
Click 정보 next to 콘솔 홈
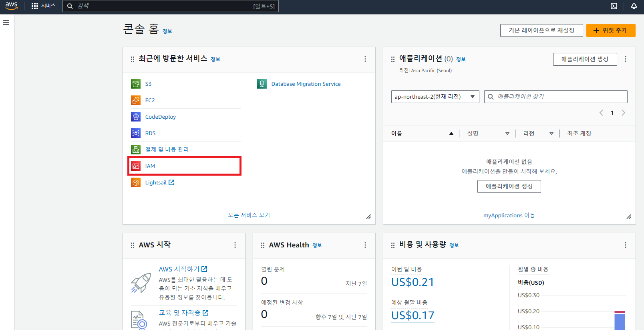pyautogui.click(x=167, y=31)
